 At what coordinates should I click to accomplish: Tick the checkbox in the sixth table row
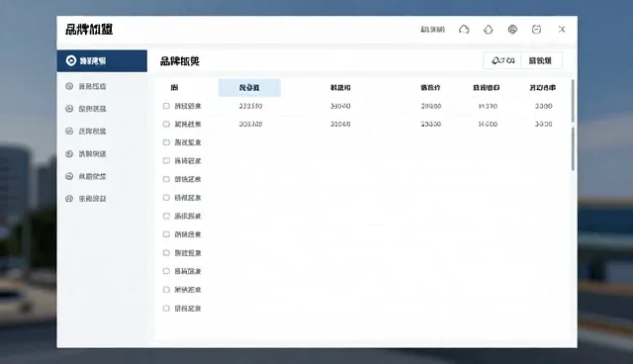(x=166, y=198)
